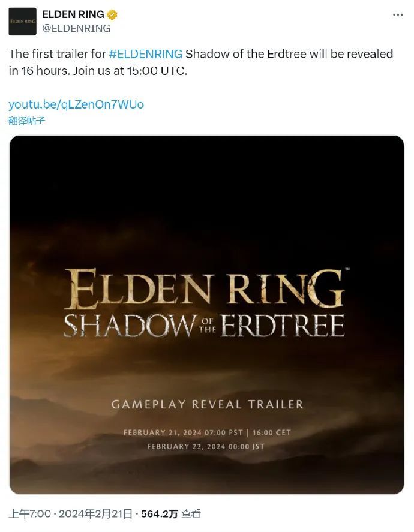Click the February 21 PST/CET time line
414x532 pixels.
tap(207, 432)
